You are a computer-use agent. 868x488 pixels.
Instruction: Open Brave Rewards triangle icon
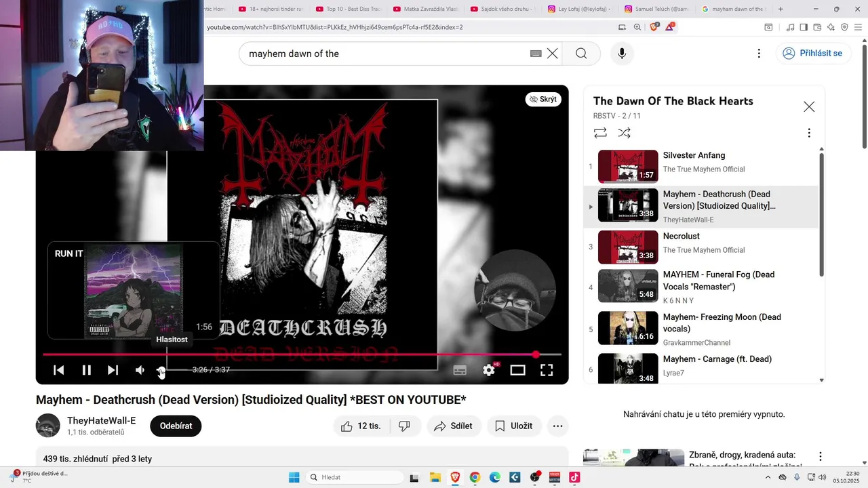coord(670,27)
